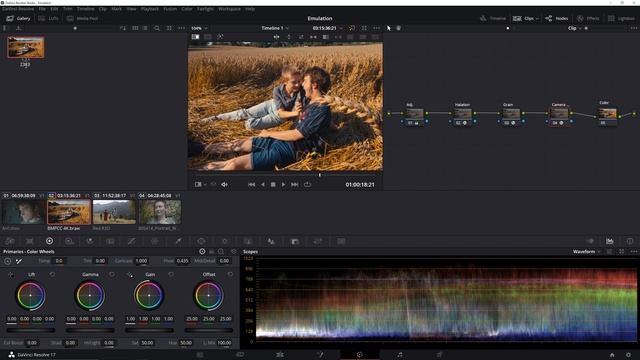Jump to the first frame
This screenshot has height=360, width=640.
point(251,184)
